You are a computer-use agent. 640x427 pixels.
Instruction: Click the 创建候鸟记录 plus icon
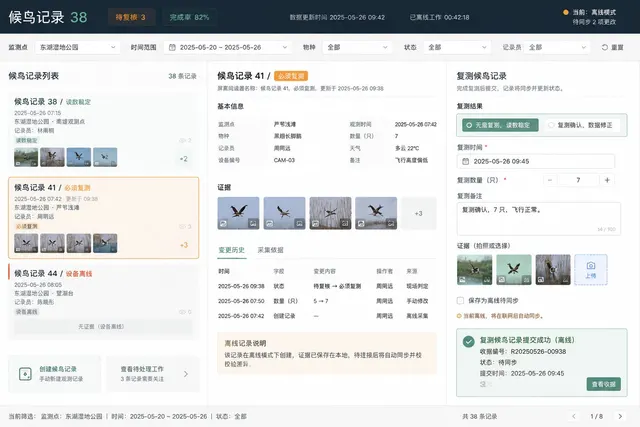coord(25,374)
